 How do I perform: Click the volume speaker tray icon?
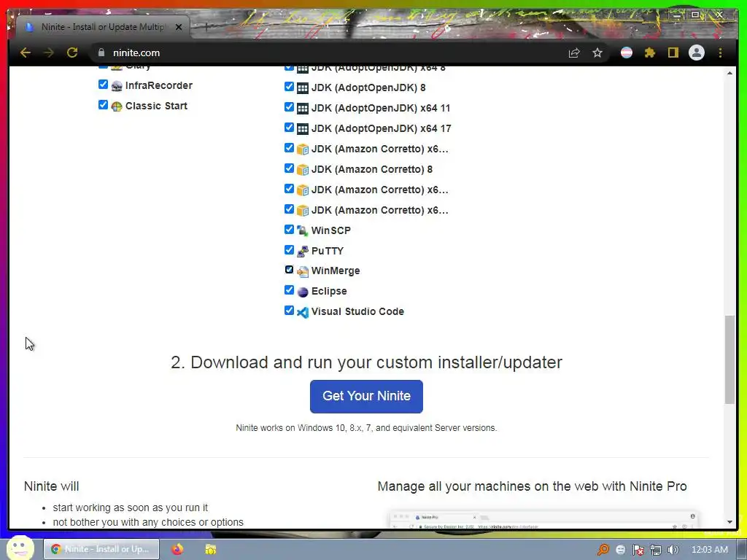[x=673, y=550]
